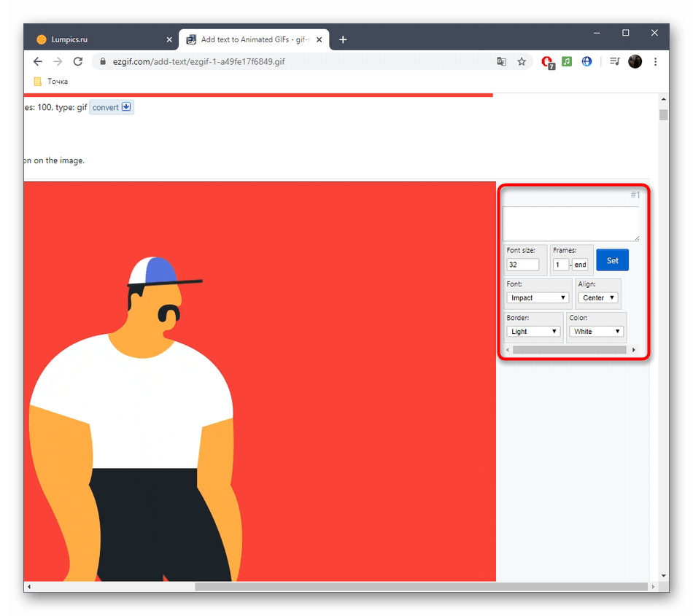Close the Add text to Animated GIFs tab
693x616 pixels.
(319, 40)
